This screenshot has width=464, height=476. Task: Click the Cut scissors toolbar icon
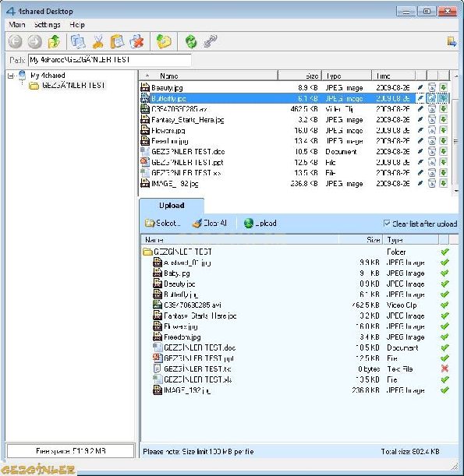[x=97, y=41]
